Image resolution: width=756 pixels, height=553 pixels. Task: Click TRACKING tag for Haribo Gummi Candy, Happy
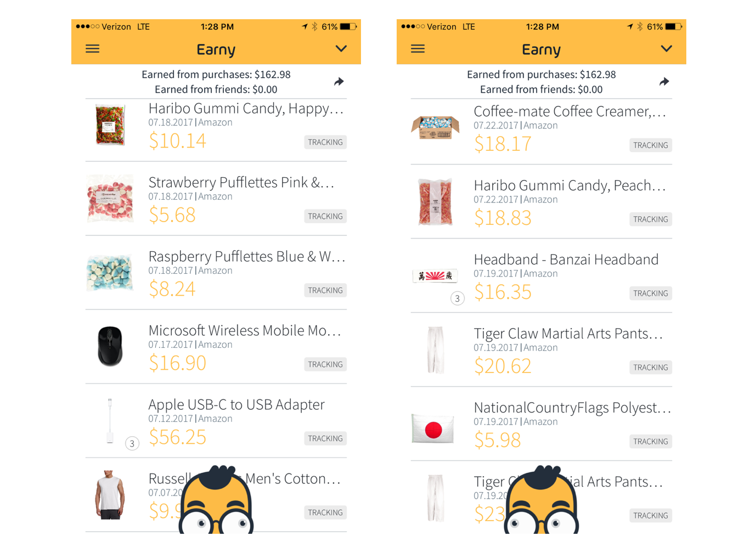(x=325, y=142)
